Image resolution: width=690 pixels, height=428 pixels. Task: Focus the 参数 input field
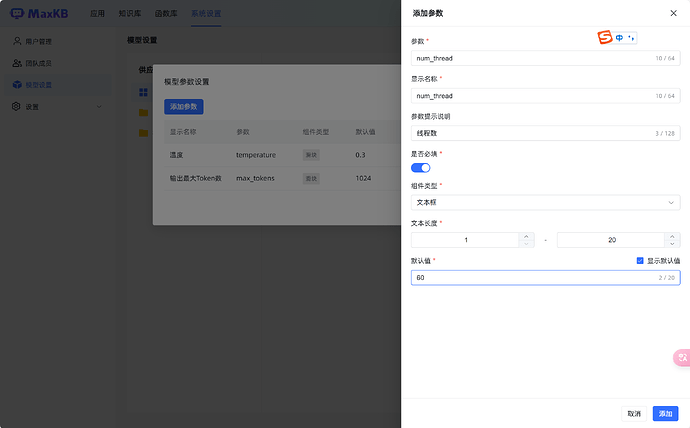click(545, 58)
